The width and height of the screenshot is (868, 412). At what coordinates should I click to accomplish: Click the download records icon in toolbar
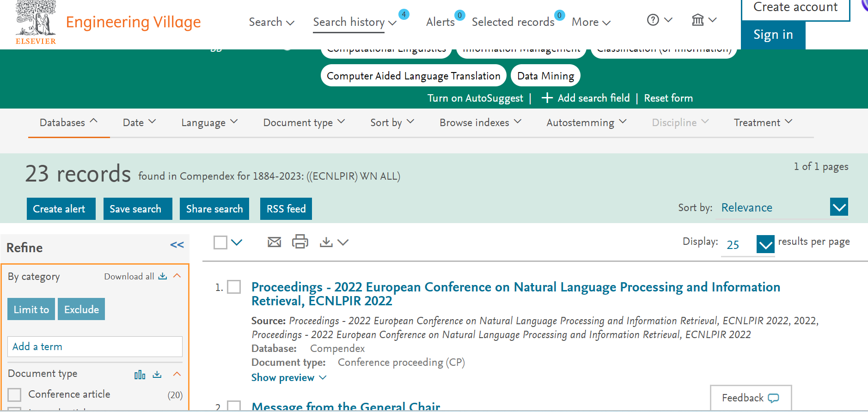click(x=326, y=242)
